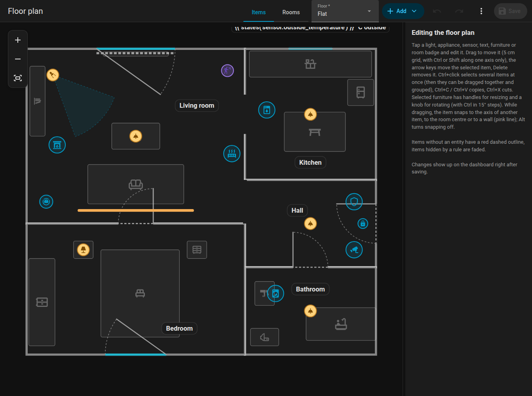Viewport: 532px width, 396px height.
Task: Select the security shield icon in hall
Action: [354, 202]
